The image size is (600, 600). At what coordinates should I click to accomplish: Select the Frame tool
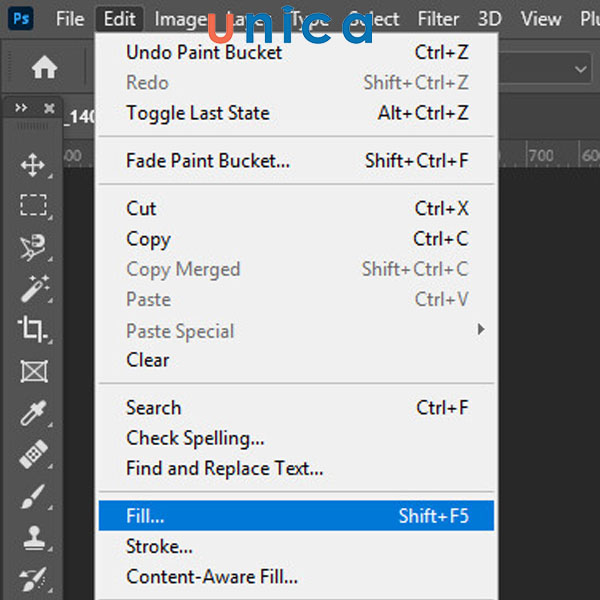[x=33, y=372]
